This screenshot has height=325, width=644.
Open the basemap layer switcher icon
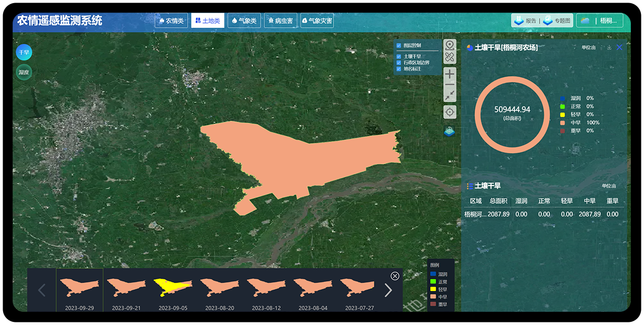(x=449, y=131)
